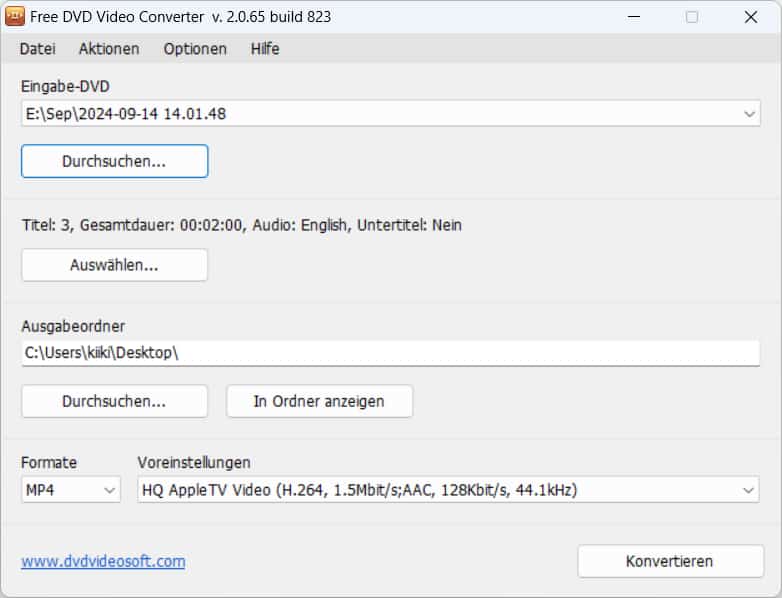The width and height of the screenshot is (782, 598).
Task: Click the Free DVD Video Converter app icon
Action: tap(14, 16)
